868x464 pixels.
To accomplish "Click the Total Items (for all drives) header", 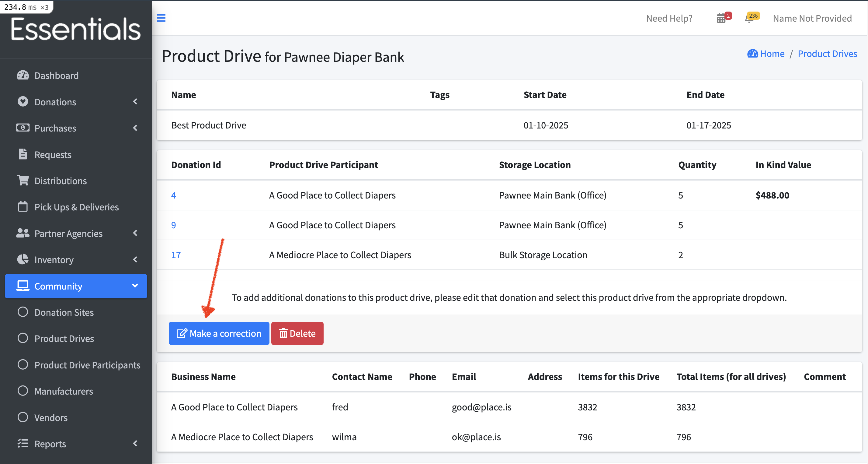I will pos(731,377).
